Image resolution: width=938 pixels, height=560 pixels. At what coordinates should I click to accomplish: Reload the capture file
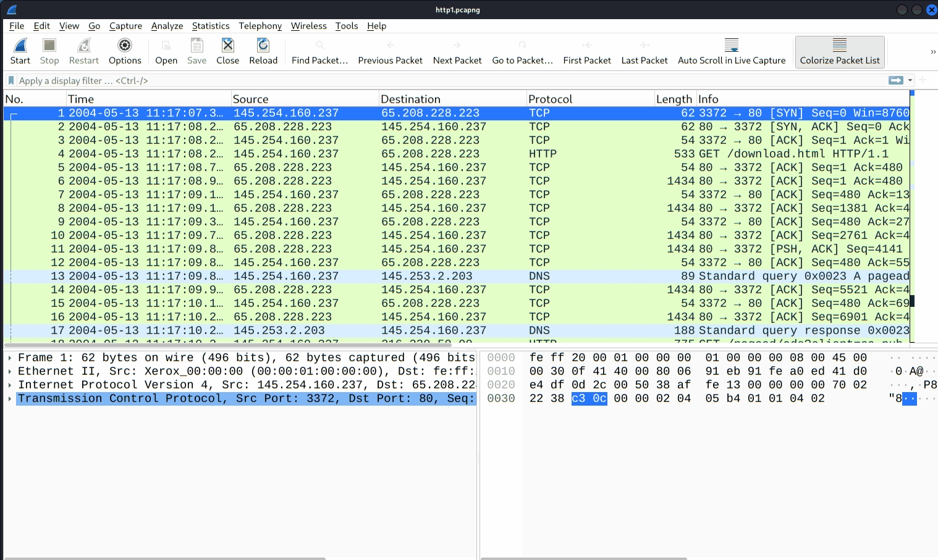[263, 46]
